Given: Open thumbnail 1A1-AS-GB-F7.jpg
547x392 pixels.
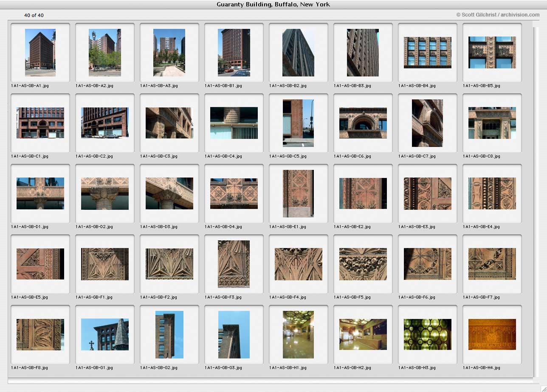Looking at the screenshot, I should pyautogui.click(x=492, y=264).
